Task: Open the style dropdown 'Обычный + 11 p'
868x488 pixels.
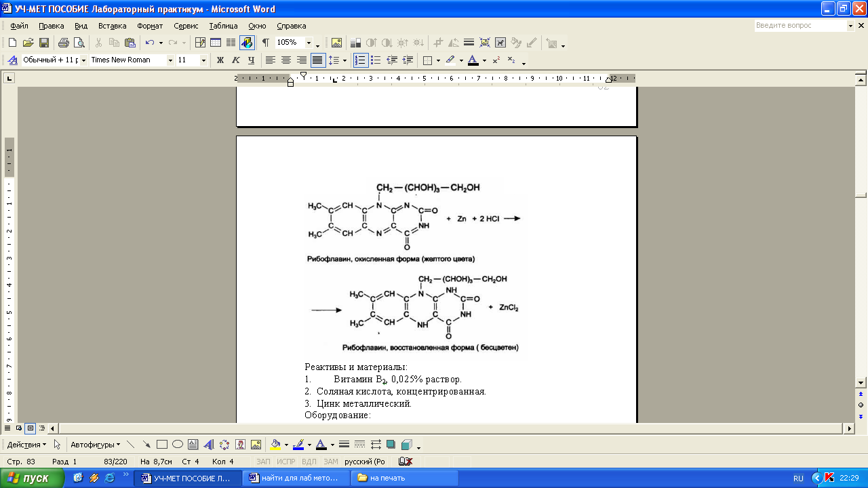Action: (84, 60)
